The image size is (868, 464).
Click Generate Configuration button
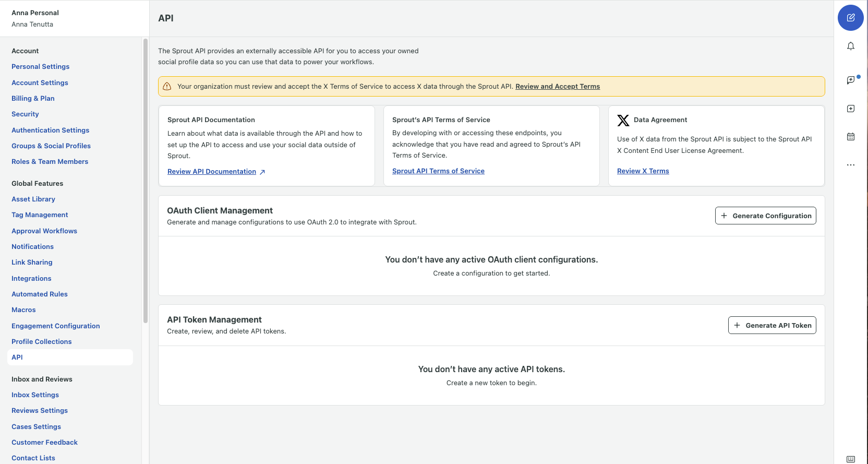pos(765,216)
